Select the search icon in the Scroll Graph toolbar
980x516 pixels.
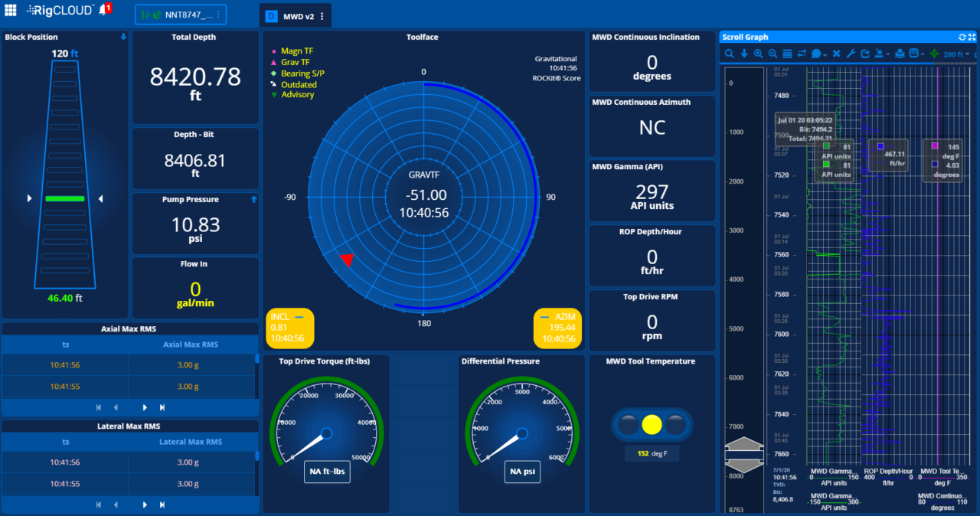[730, 53]
